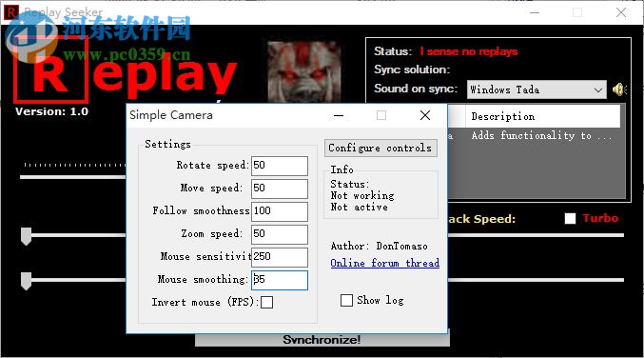The width and height of the screenshot is (644, 358).
Task: Select the 'Adds functionality to ...' plugin row
Action: [536, 135]
